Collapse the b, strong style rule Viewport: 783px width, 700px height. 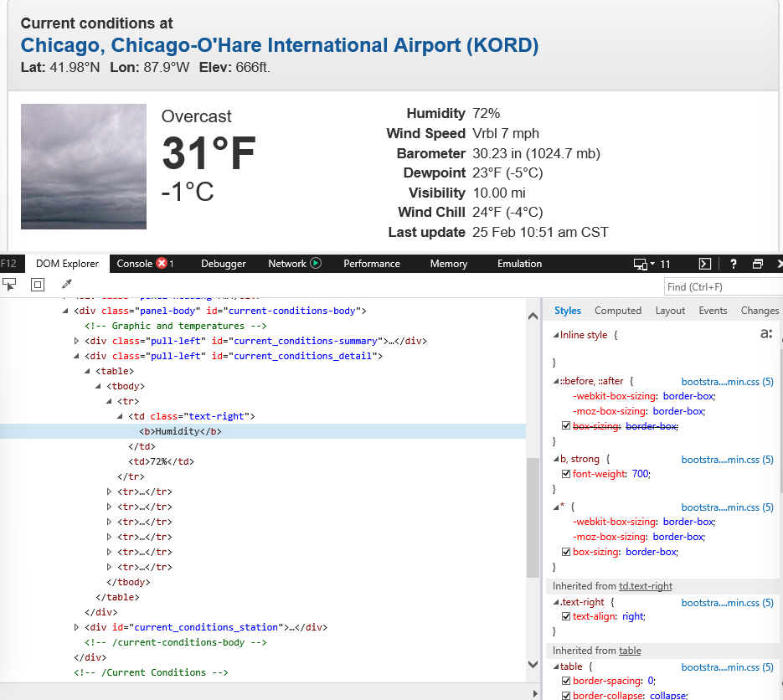[556, 459]
